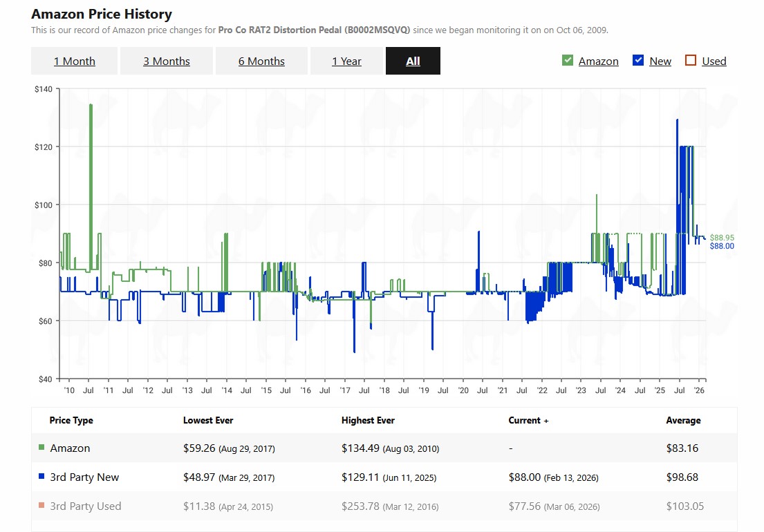Viewport: 764px width, 532px height.
Task: Click 3rd Party Used lowest $11.38
Action: tap(199, 506)
